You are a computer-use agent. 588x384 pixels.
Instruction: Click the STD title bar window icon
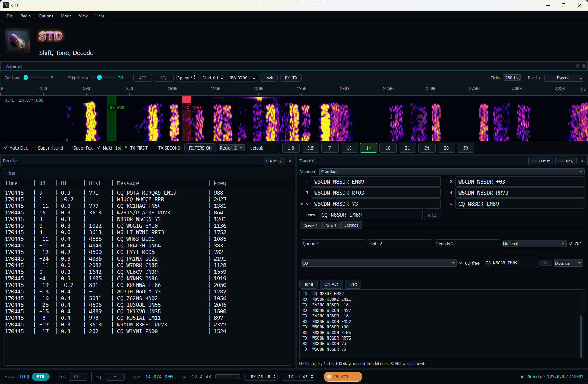click(6, 5)
